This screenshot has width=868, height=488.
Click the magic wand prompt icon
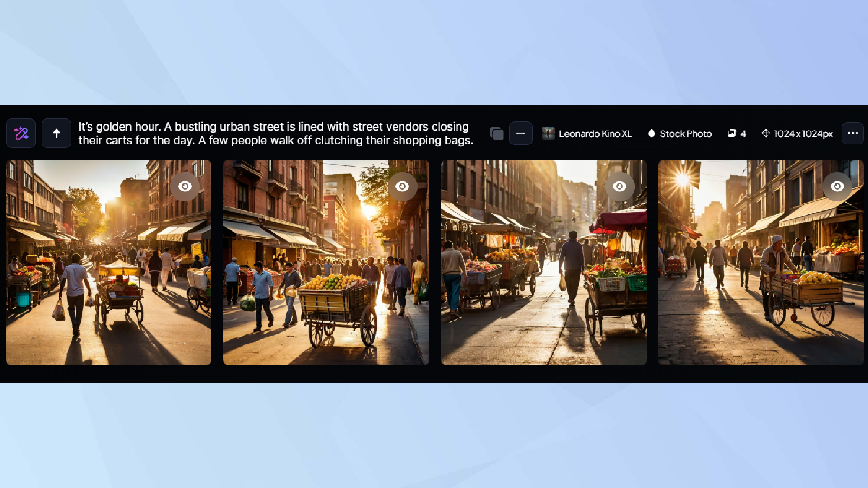pos(21,133)
